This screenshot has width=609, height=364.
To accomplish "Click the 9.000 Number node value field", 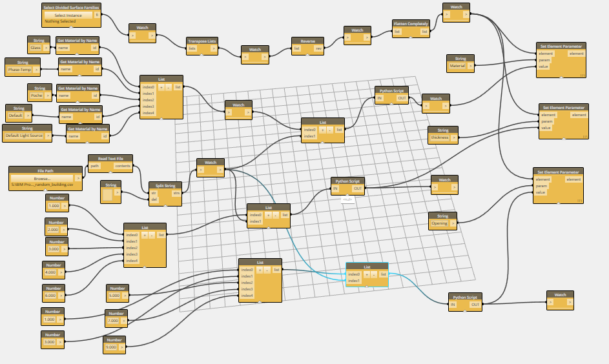I will tap(111, 347).
